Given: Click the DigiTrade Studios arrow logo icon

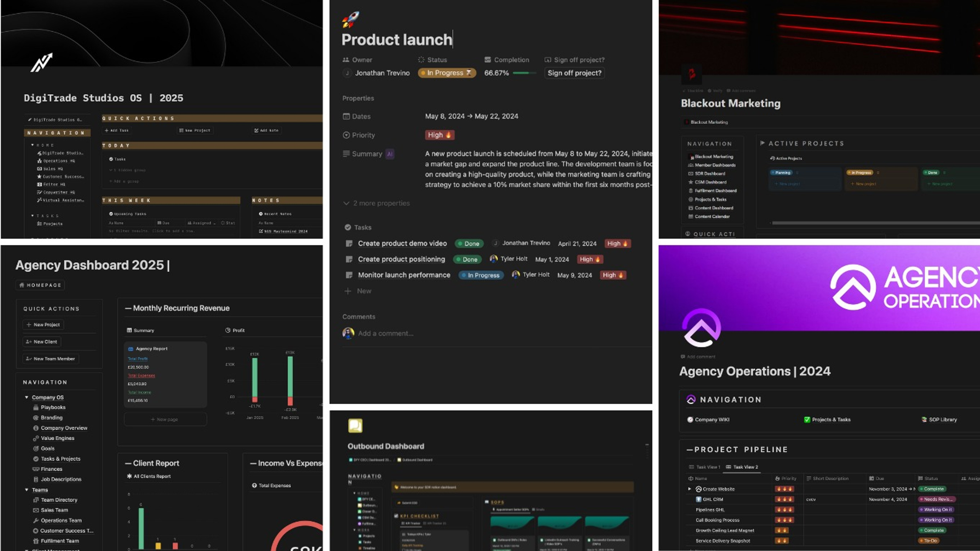Looking at the screenshot, I should [41, 62].
